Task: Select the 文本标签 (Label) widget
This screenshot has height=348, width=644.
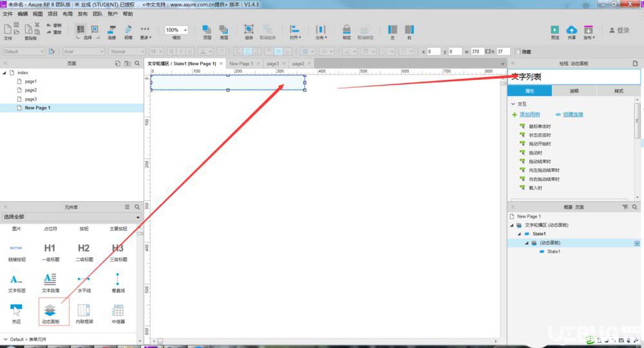Action: click(x=17, y=283)
